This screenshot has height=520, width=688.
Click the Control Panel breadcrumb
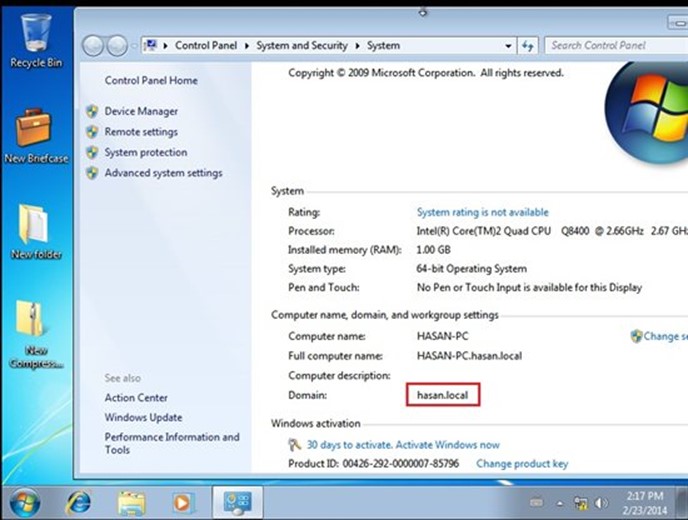[x=206, y=46]
